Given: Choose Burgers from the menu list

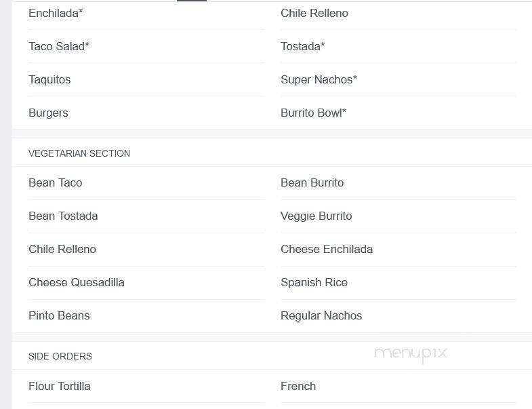Looking at the screenshot, I should pos(48,113).
